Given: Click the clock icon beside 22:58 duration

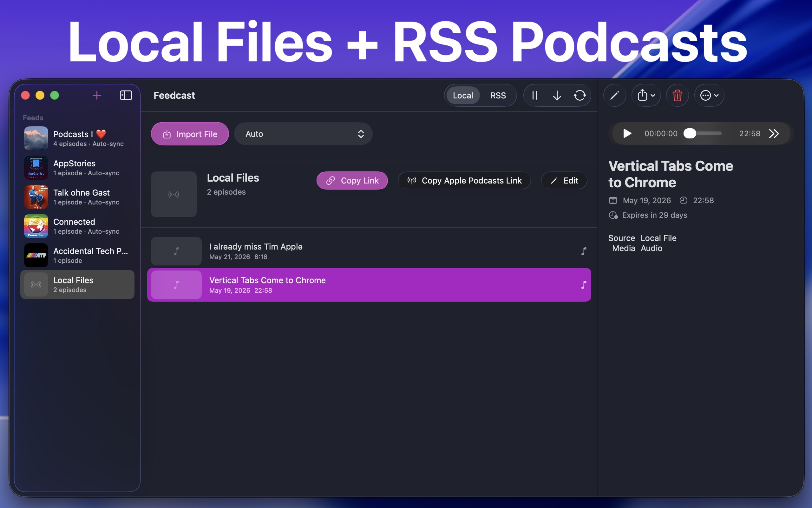Looking at the screenshot, I should (x=684, y=201).
